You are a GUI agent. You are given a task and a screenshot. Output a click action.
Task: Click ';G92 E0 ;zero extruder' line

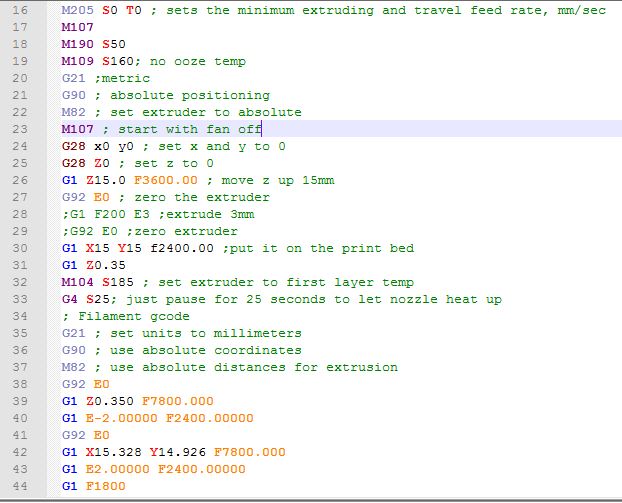[150, 231]
